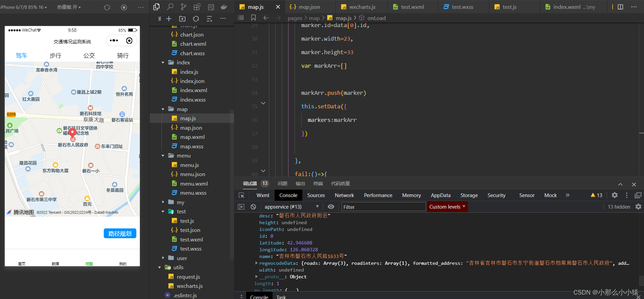Click the 路径规划 button
644x299 pixels.
pyautogui.click(x=120, y=233)
